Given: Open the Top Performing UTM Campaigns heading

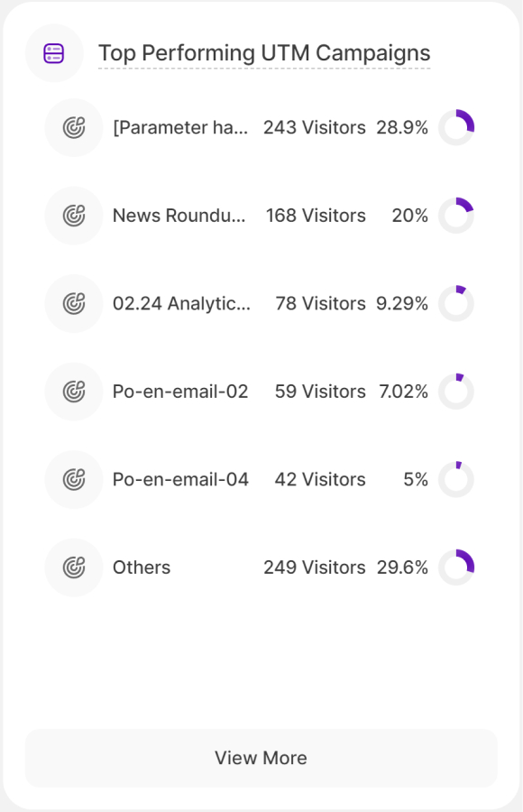Looking at the screenshot, I should click(265, 52).
